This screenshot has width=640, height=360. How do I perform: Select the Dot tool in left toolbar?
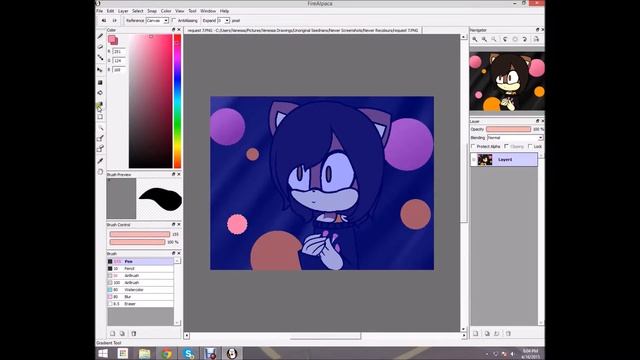click(x=100, y=57)
